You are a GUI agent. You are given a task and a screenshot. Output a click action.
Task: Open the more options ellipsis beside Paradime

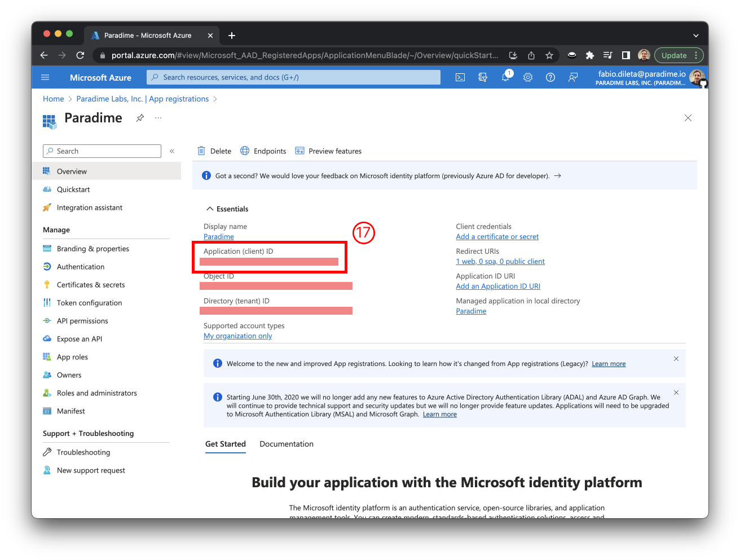tap(158, 118)
